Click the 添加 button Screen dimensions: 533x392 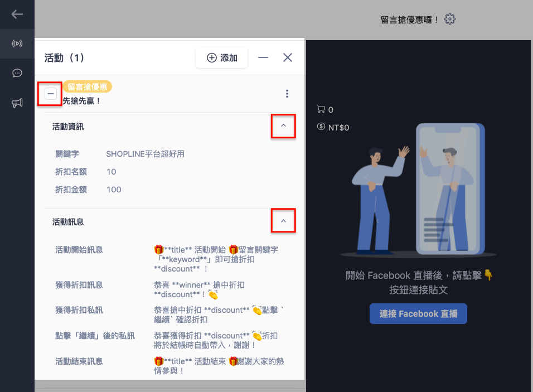[x=222, y=58]
